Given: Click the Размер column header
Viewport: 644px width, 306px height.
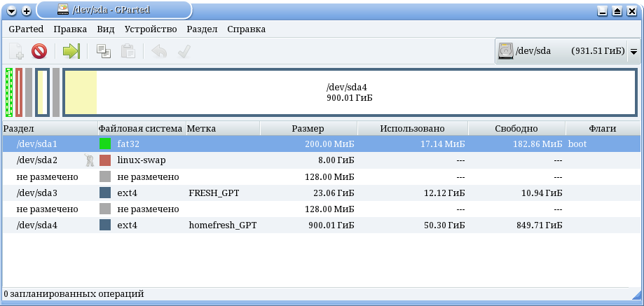Looking at the screenshot, I should [308, 129].
